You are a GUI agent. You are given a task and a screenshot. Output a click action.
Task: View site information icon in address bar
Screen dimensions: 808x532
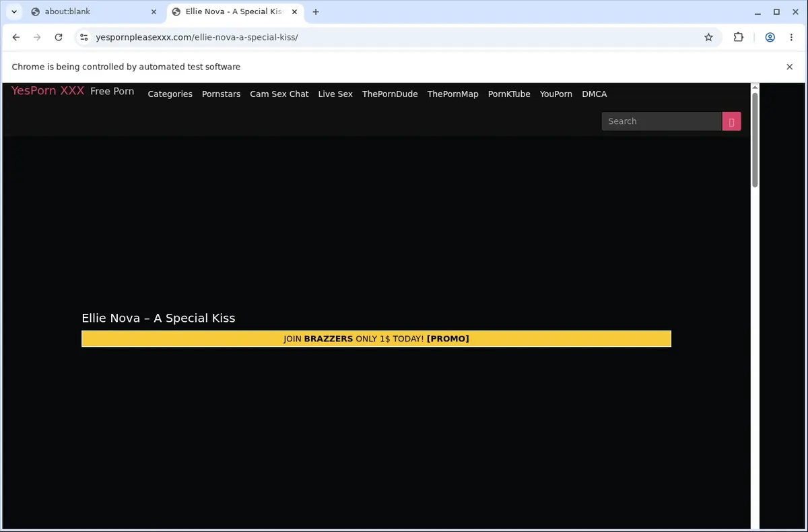(83, 37)
